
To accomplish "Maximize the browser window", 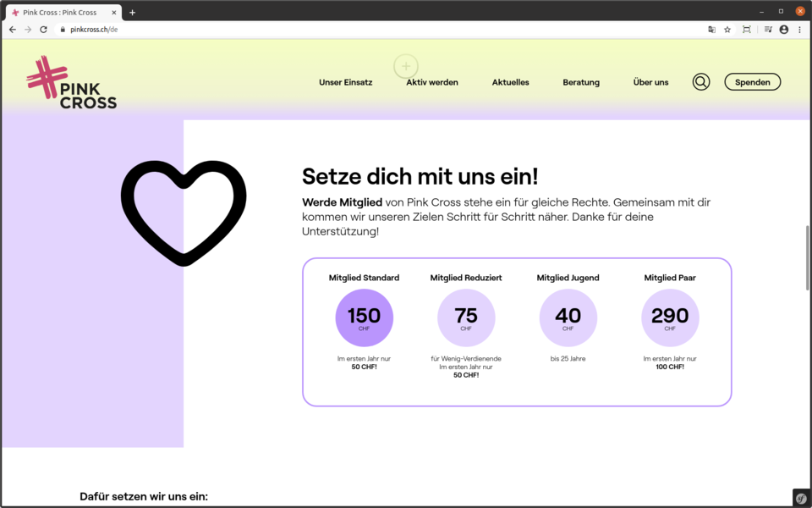I will (781, 11).
